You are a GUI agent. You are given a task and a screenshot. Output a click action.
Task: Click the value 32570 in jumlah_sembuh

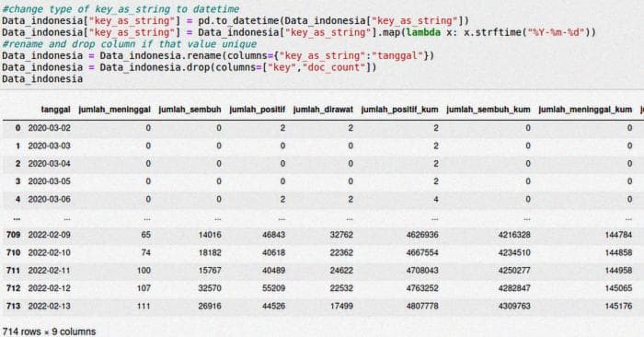(x=210, y=288)
